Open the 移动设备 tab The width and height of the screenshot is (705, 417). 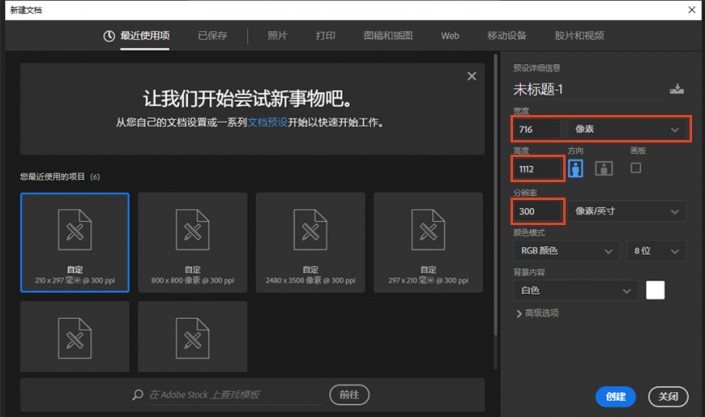tap(507, 36)
